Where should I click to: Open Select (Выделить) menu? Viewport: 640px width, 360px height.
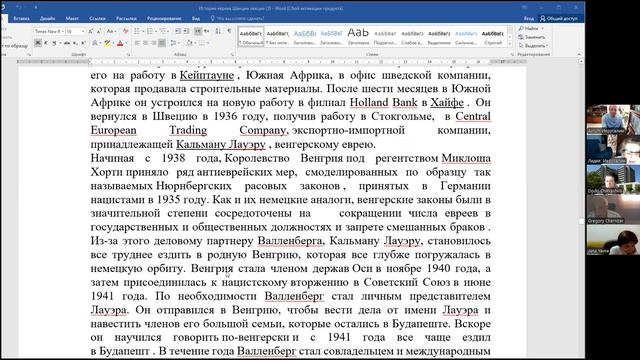click(x=533, y=46)
